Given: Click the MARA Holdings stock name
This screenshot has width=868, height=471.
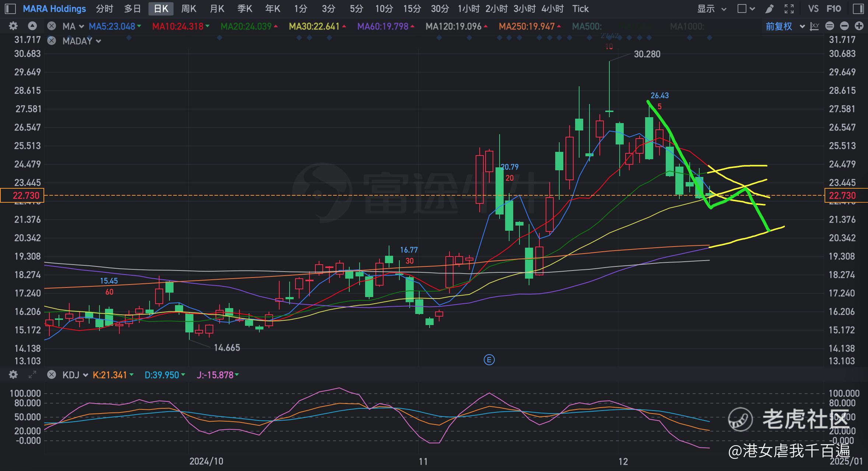Looking at the screenshot, I should (x=54, y=8).
